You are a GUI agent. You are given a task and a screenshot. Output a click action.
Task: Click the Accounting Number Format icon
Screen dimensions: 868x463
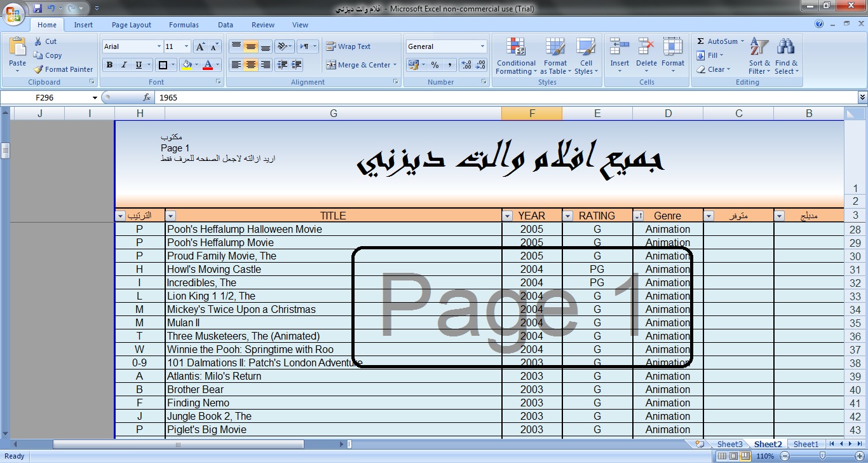414,65
